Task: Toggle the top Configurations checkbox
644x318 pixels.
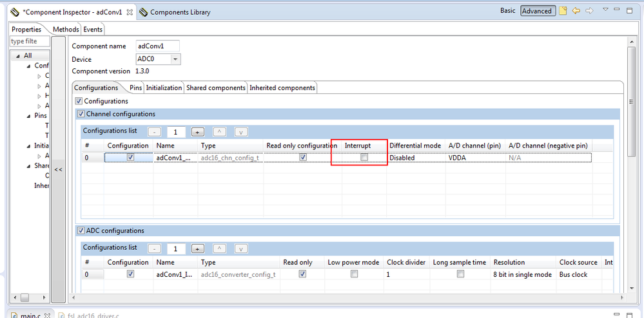Action: [x=79, y=101]
